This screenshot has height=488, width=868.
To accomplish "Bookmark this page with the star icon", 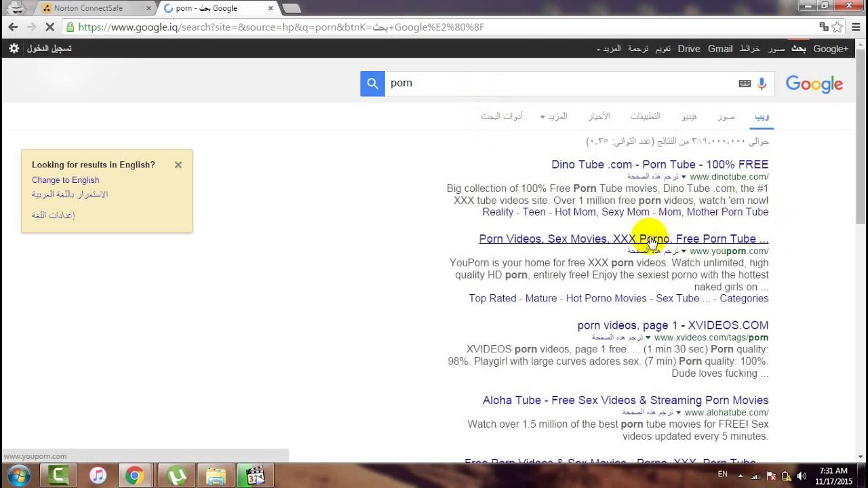I will tap(837, 27).
